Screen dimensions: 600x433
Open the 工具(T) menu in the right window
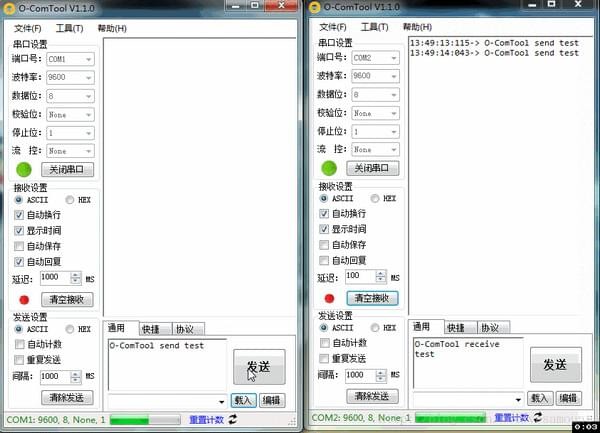pos(375,27)
